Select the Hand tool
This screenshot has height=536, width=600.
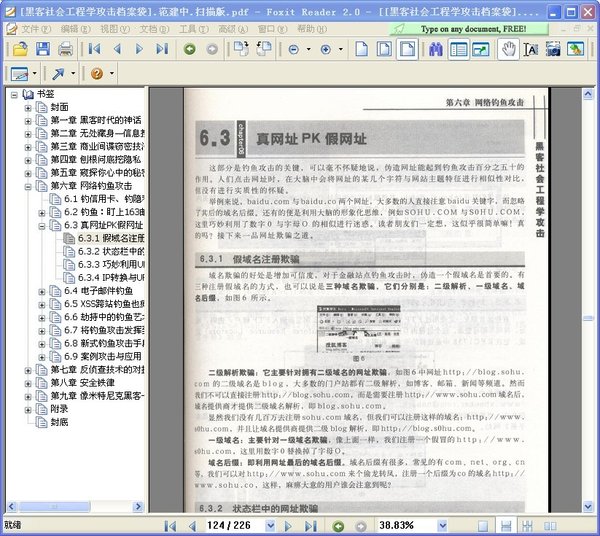(x=509, y=49)
